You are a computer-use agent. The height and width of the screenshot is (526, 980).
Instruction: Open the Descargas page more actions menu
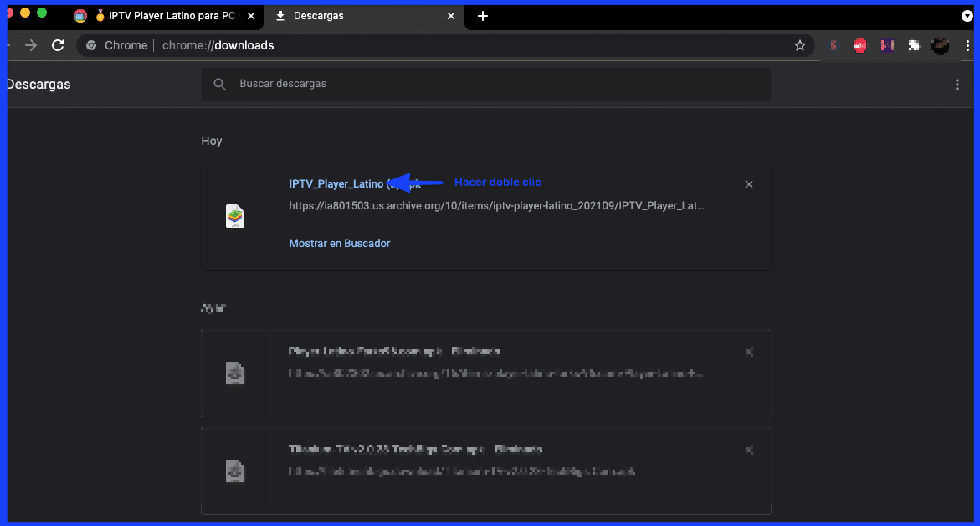(x=957, y=85)
